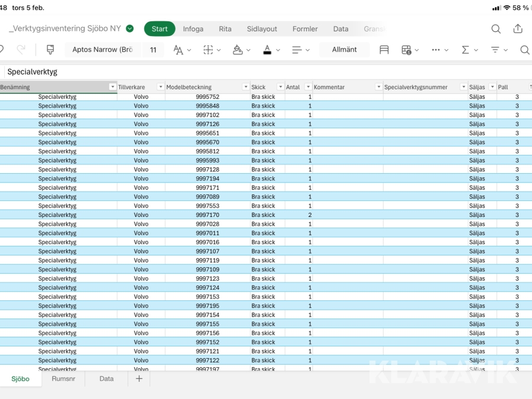Open the Säljas column filter dropdown
Screen dimensions: 532x399
(x=492, y=87)
